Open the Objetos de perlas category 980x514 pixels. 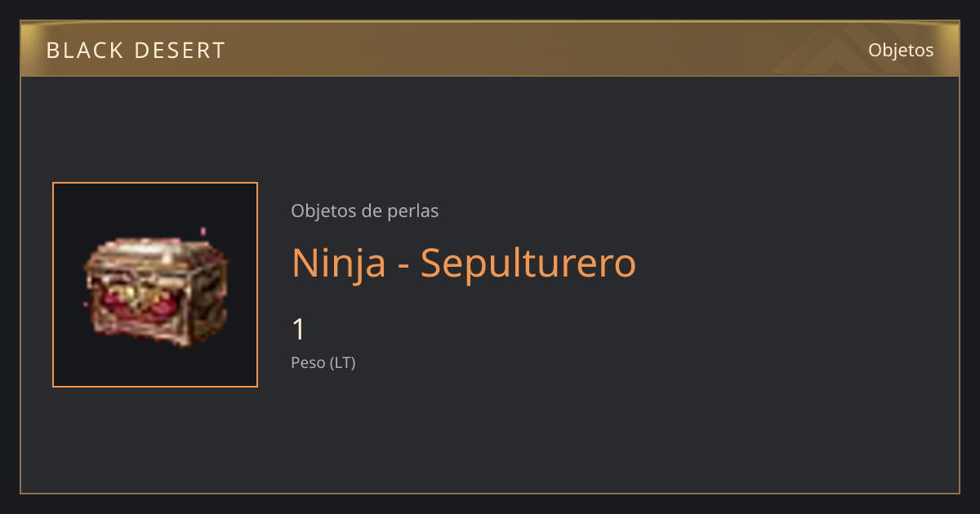tap(364, 210)
